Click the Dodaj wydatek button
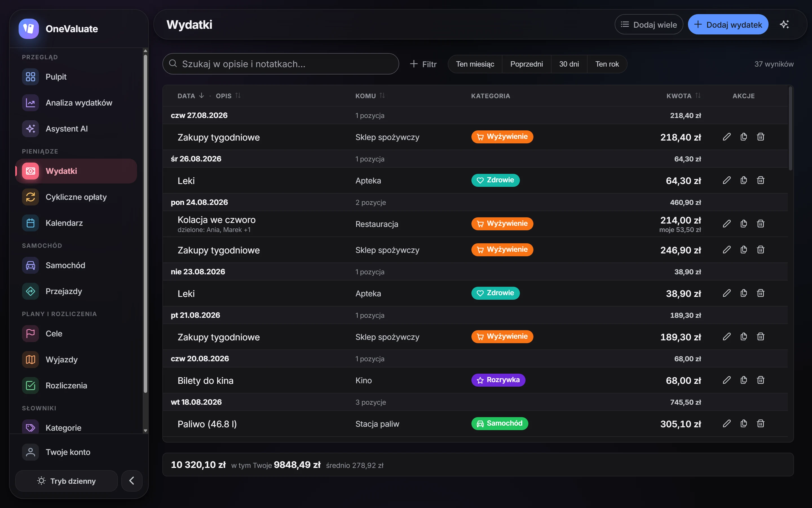 coord(728,25)
